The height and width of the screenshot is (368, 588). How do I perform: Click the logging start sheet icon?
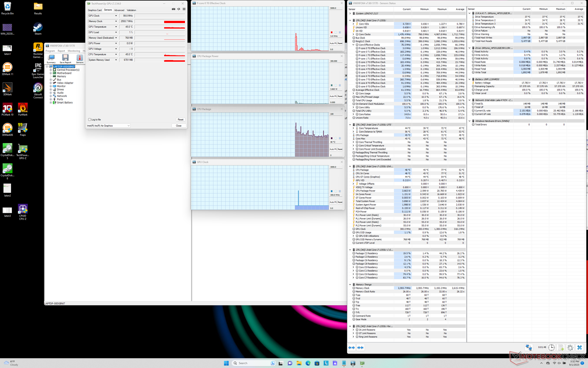coord(561,347)
